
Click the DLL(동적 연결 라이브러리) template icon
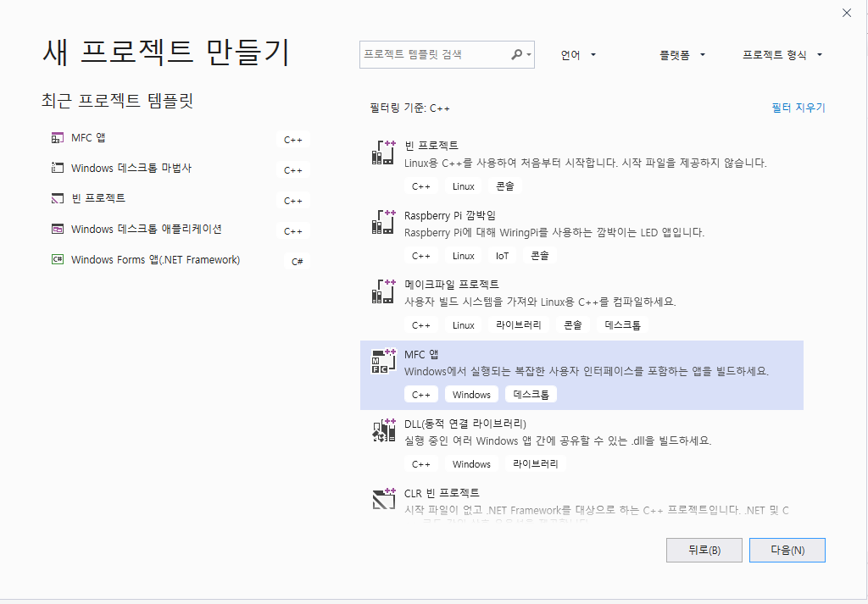[x=384, y=430]
